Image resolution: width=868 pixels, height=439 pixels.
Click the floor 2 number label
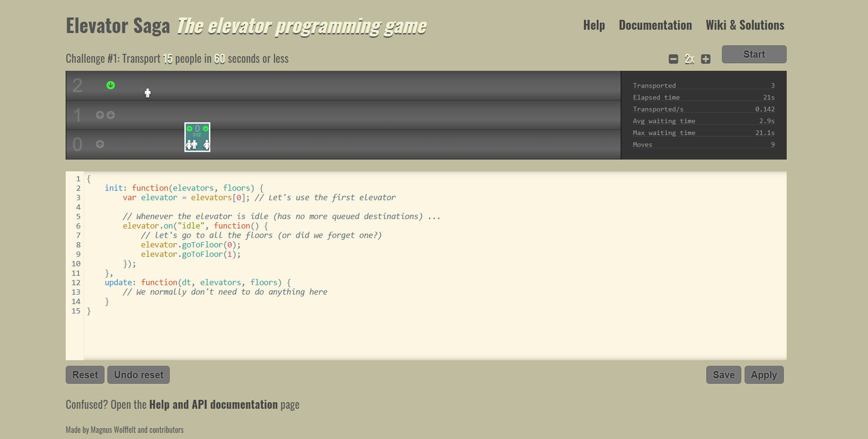(78, 86)
